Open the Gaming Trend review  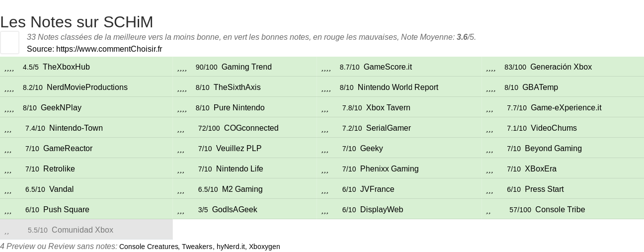coord(246,67)
